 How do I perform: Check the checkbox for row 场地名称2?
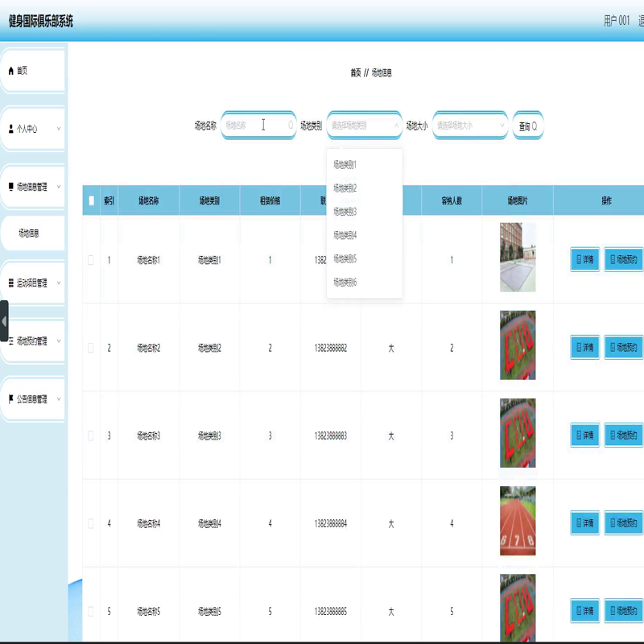coord(91,348)
